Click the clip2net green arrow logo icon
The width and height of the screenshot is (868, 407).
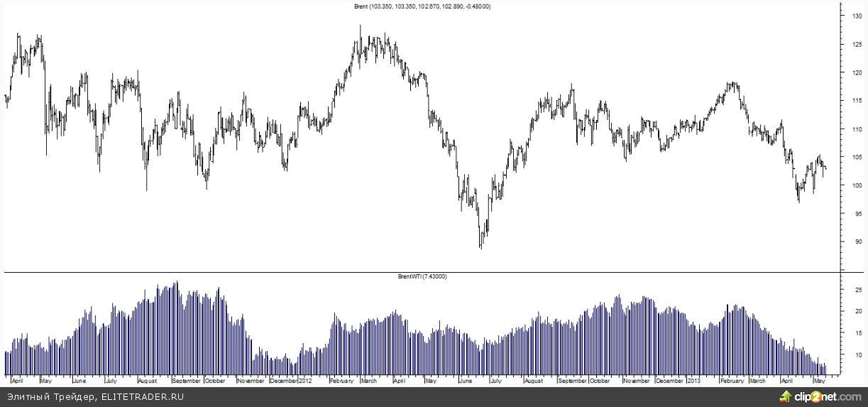tap(787, 396)
